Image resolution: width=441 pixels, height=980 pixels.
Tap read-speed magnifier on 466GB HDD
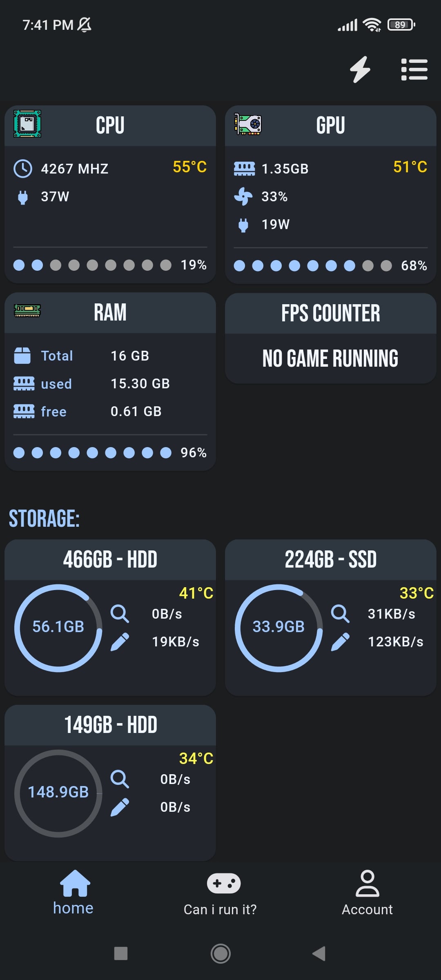pos(120,614)
